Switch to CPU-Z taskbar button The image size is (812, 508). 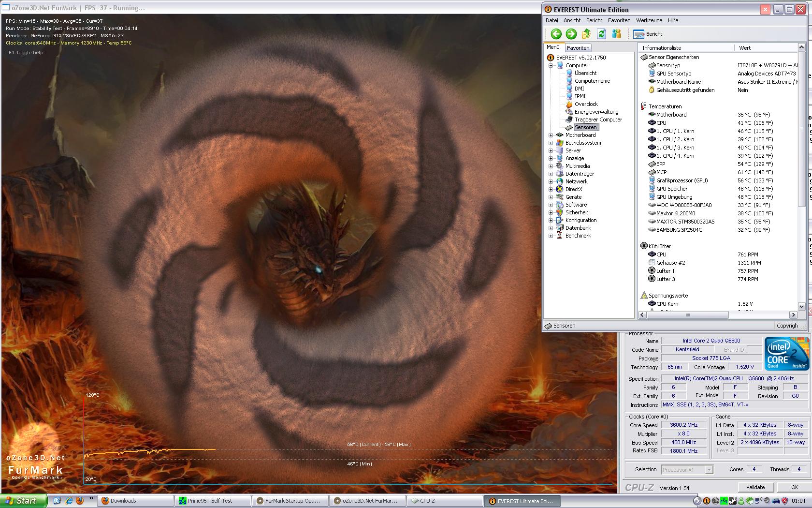pyautogui.click(x=445, y=501)
